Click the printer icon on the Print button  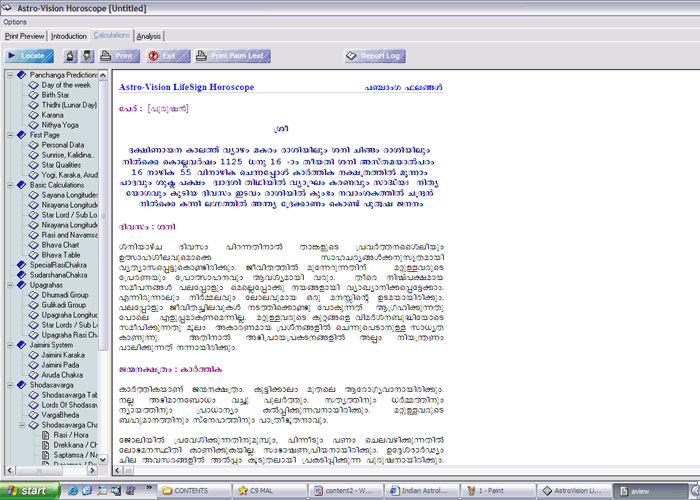click(105, 56)
